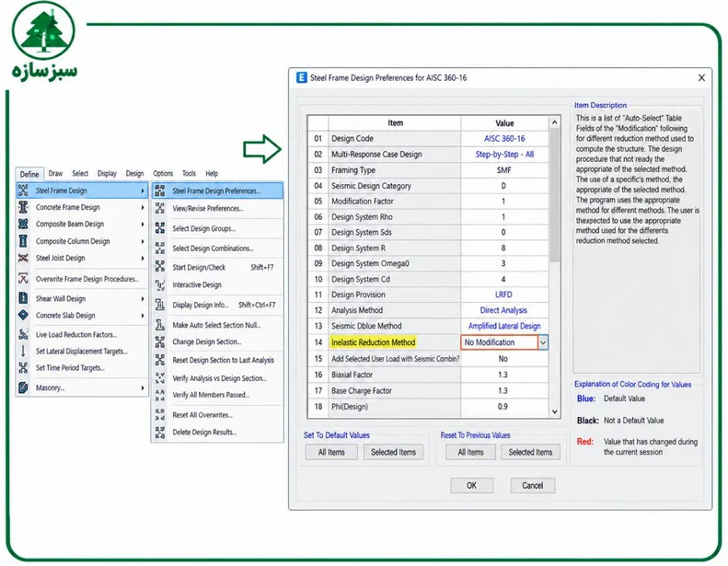Click the Select Design Combinations icon
The width and height of the screenshot is (728, 566).
(160, 248)
